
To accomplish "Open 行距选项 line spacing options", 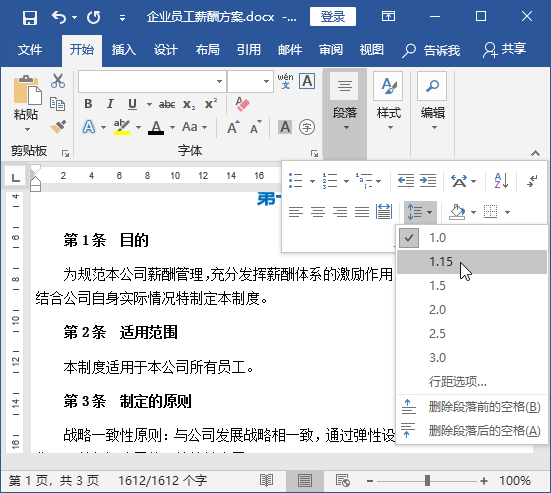I will click(458, 381).
